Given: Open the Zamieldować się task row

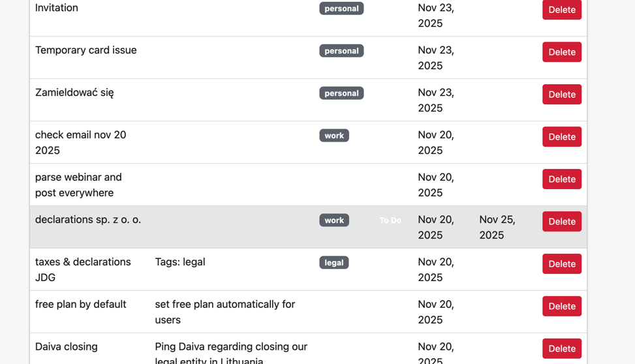Looking at the screenshot, I should pyautogui.click(x=74, y=93).
